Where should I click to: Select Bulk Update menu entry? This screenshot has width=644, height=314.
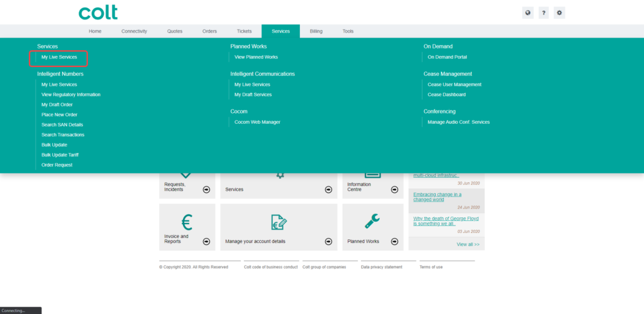(54, 145)
